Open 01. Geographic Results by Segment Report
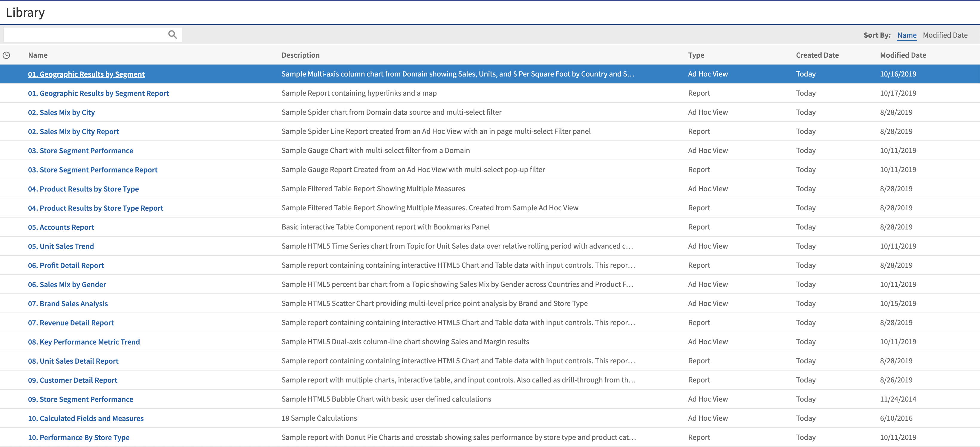The width and height of the screenshot is (980, 447). (x=99, y=93)
